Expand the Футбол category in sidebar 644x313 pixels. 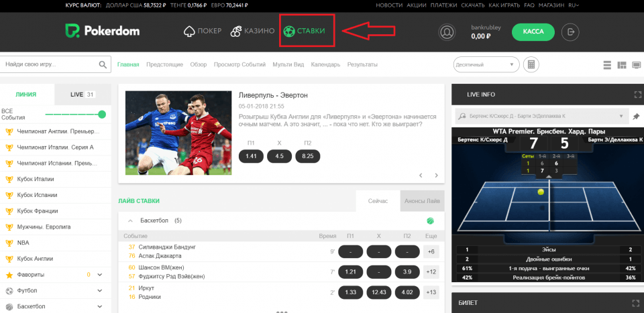[x=99, y=292]
